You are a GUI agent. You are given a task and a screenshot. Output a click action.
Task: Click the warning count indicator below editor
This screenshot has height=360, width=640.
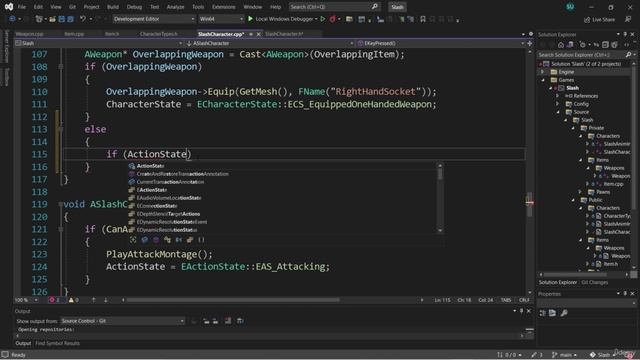(x=73, y=300)
